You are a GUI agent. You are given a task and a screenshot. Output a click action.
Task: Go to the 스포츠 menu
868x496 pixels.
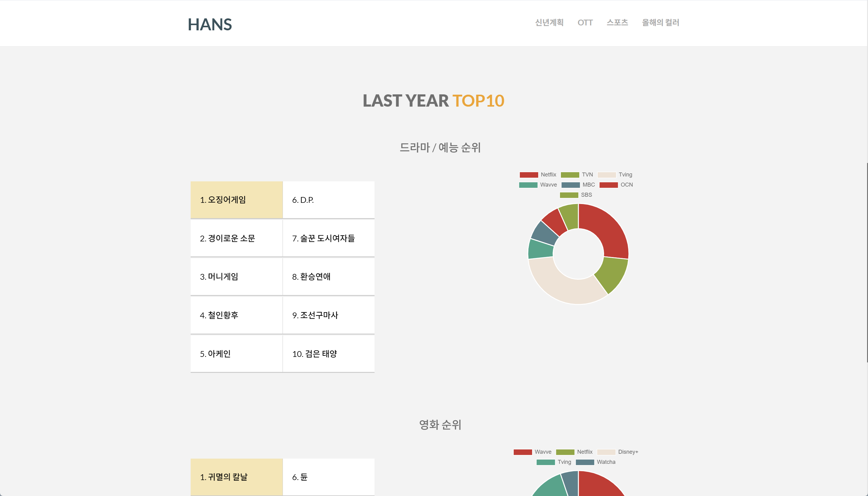(617, 22)
